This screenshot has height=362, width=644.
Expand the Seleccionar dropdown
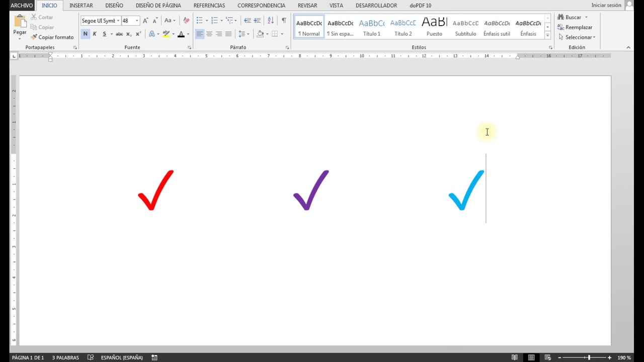[577, 37]
